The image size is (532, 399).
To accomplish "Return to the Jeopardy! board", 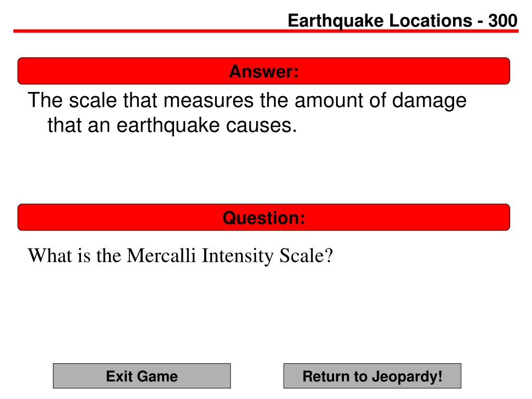I will 372,376.
